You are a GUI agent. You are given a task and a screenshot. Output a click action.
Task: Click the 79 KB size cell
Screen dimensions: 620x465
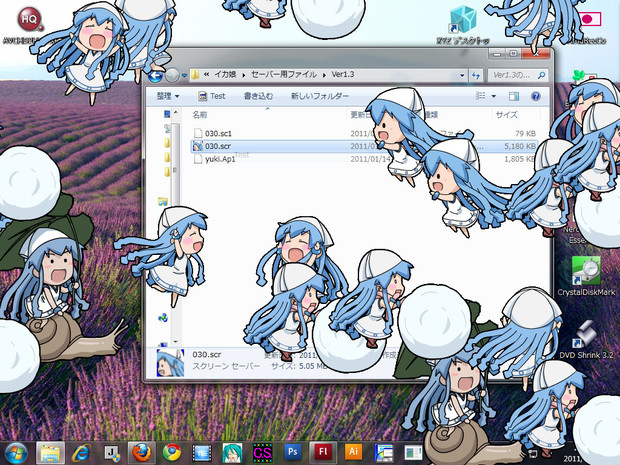pos(525,133)
